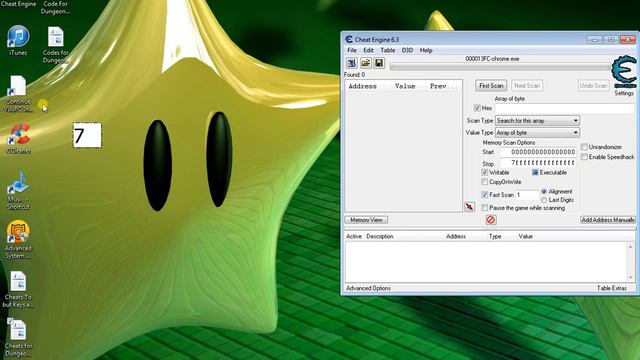
Task: Click the Description column header in address table
Action: click(x=380, y=236)
